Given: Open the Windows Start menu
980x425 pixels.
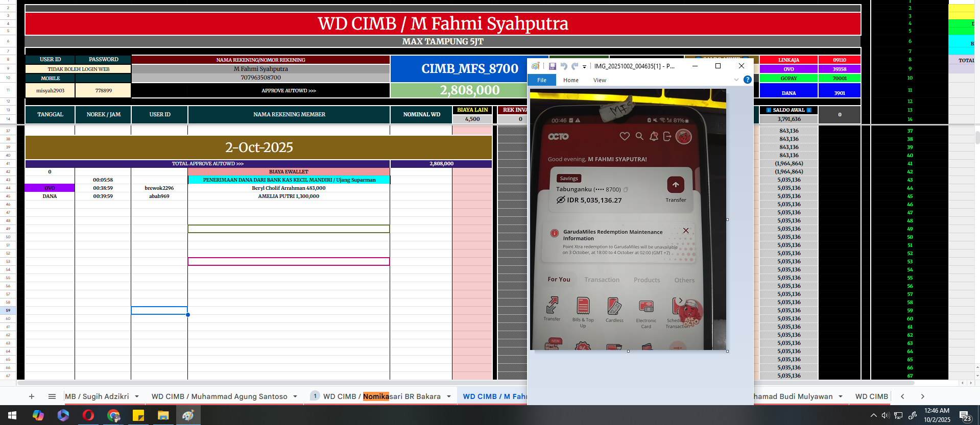Looking at the screenshot, I should coord(12,415).
